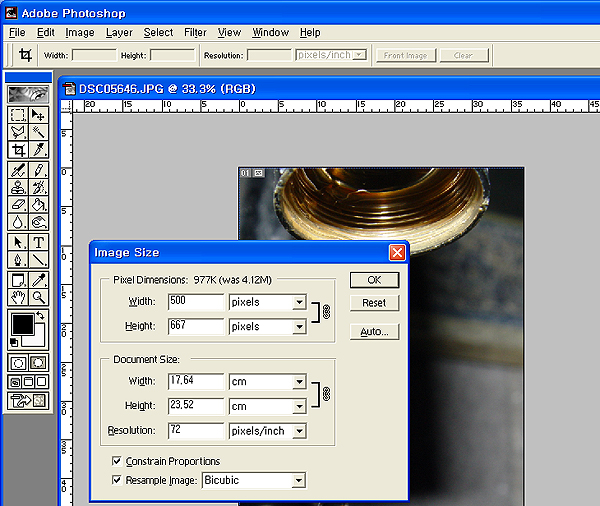Switch to Full Screen mode
This screenshot has width=600, height=506.
(42, 382)
